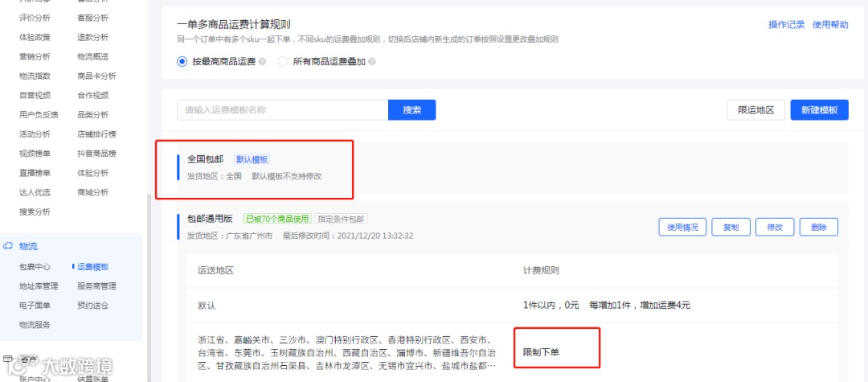Click the 运送地区 column header
Screen dimensions: 868x382
pos(215,271)
